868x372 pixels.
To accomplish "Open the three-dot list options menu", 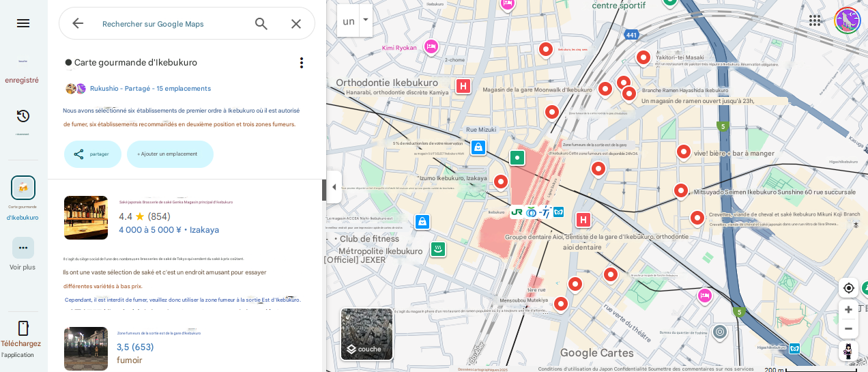I will click(302, 63).
